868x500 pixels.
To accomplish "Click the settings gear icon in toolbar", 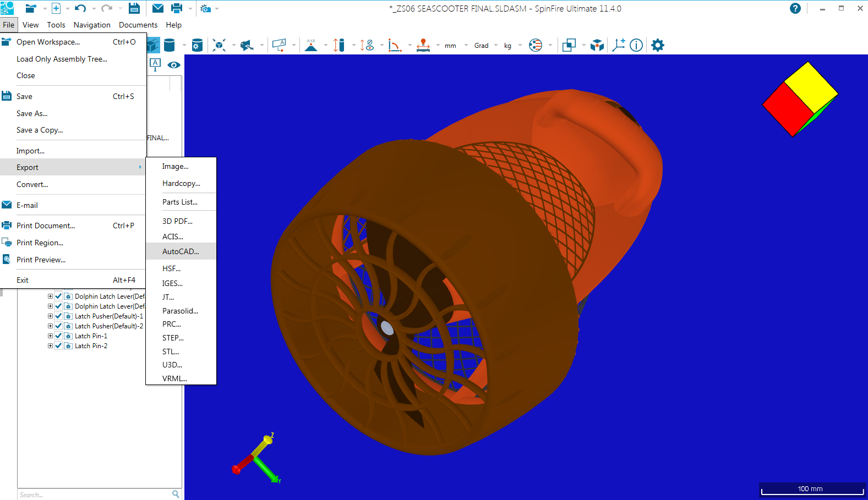I will click(657, 45).
